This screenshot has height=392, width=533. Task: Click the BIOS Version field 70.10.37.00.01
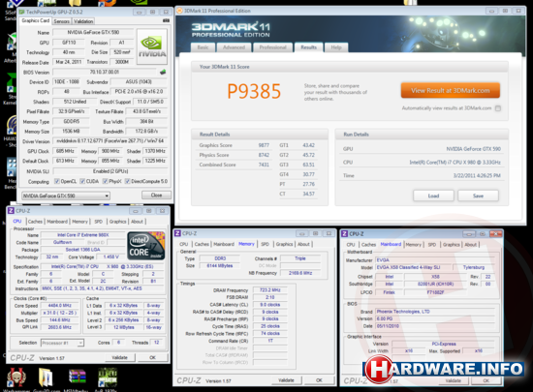click(x=105, y=72)
